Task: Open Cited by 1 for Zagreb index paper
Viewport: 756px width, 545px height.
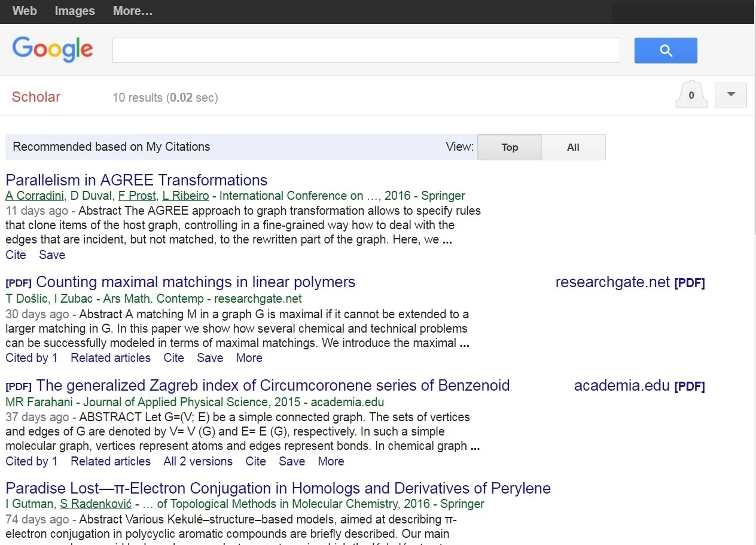Action: click(32, 461)
